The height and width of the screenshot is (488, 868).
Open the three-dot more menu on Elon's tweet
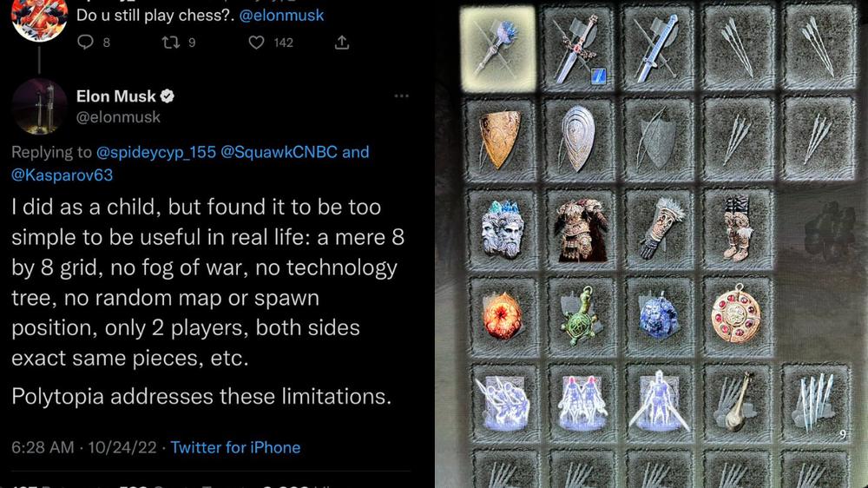401,96
